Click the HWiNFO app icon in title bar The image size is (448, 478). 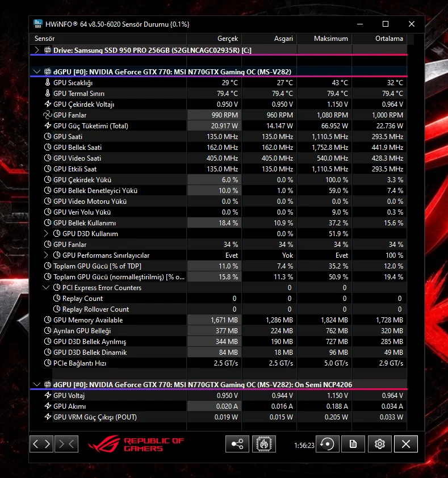tap(38, 24)
